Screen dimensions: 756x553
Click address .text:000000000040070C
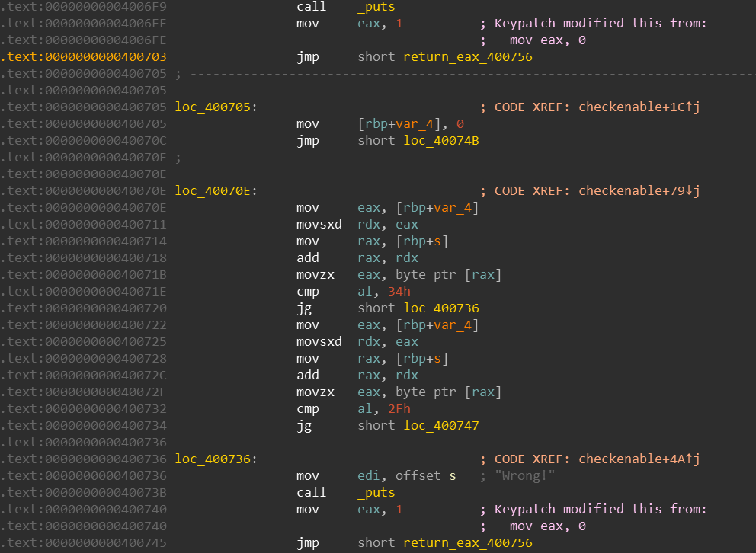pyautogui.click(x=84, y=141)
